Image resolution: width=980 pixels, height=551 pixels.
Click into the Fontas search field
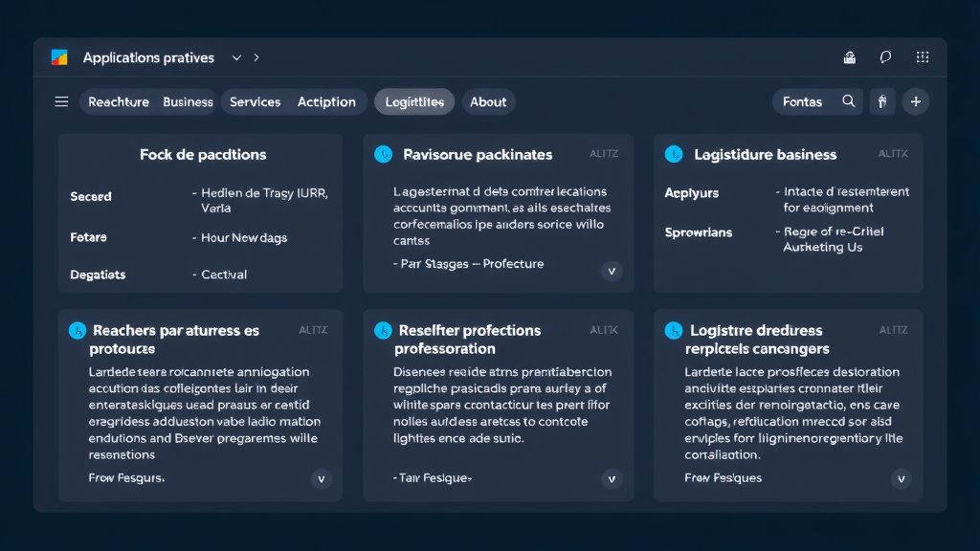pyautogui.click(x=802, y=101)
